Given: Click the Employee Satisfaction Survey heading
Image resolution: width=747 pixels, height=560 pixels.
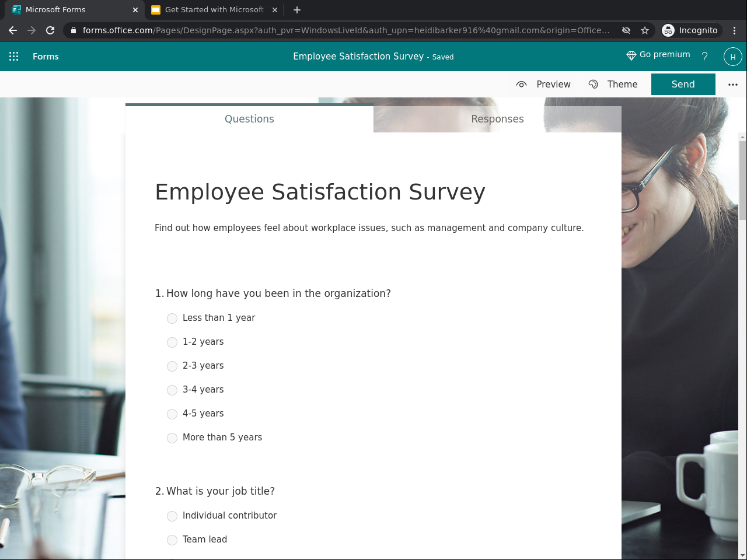Looking at the screenshot, I should coord(320,192).
